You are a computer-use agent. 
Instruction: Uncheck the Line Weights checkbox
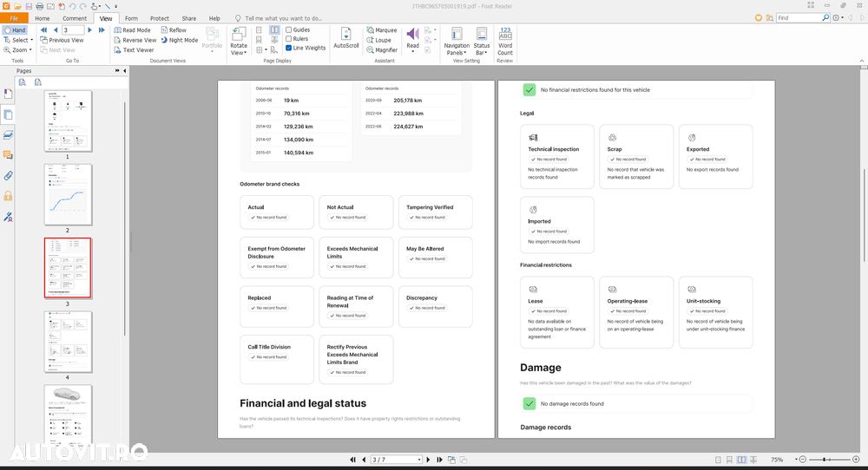(288, 48)
